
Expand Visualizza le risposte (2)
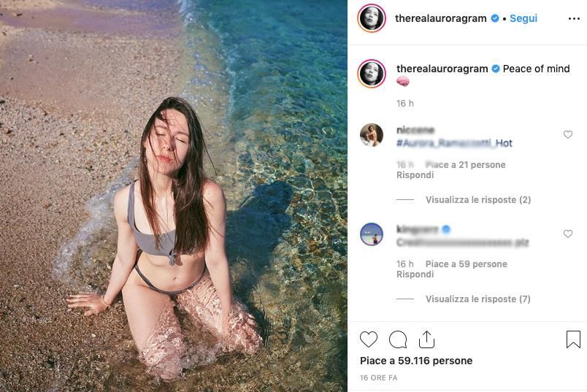coord(478,199)
